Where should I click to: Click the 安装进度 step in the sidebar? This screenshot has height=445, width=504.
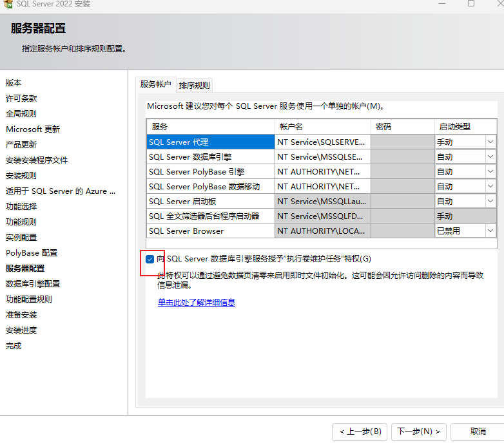point(21,330)
